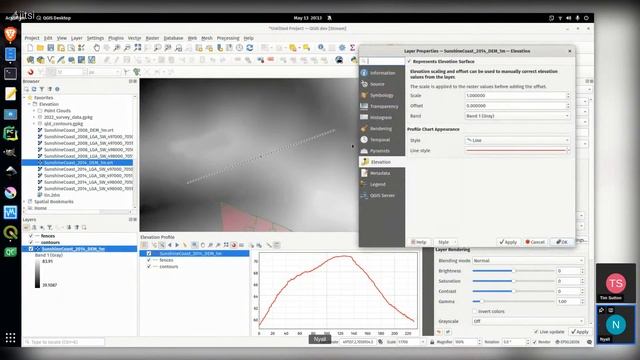Open the Band dropdown in Elevation settings
The image size is (640, 360).
518,116
